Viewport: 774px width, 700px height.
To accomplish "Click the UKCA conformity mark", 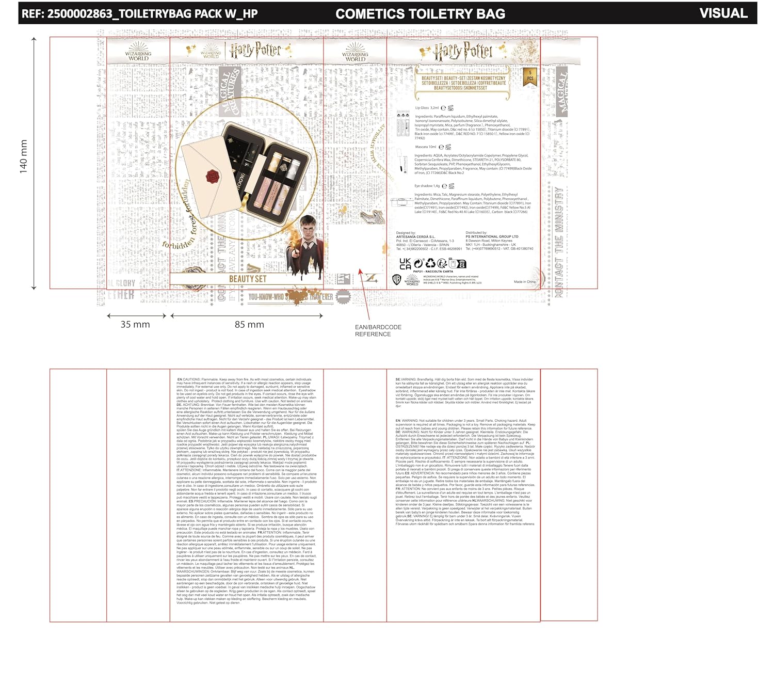I will [405, 264].
